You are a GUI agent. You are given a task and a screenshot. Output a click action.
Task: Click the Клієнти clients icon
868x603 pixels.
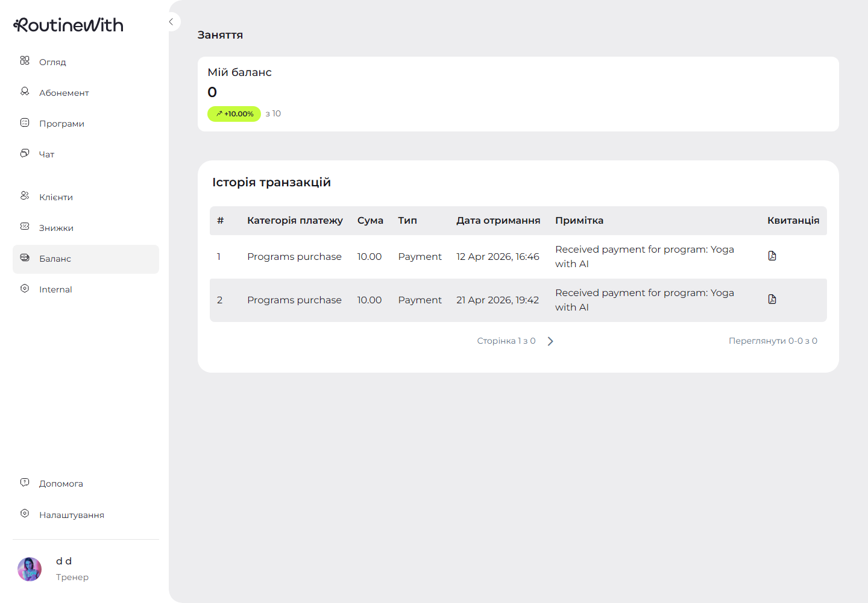click(x=25, y=196)
